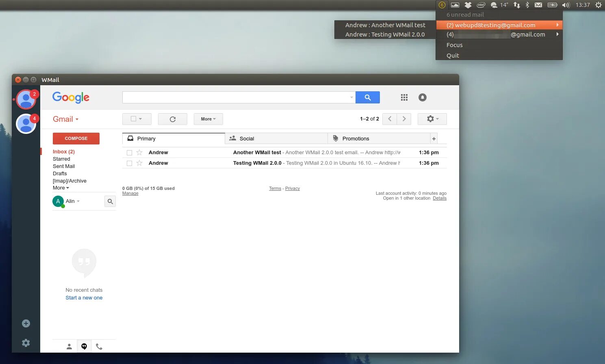The width and height of the screenshot is (605, 364).
Task: Switch to Promotions tab
Action: pos(379,139)
